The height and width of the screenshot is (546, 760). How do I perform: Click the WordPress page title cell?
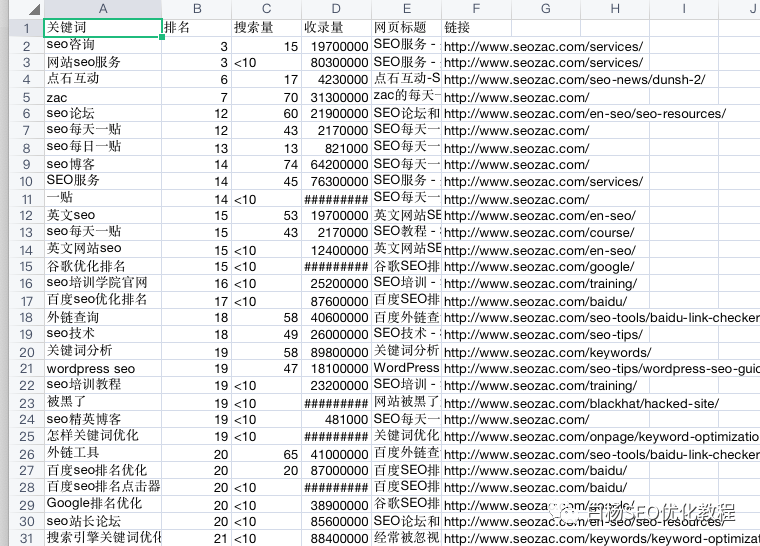point(406,369)
